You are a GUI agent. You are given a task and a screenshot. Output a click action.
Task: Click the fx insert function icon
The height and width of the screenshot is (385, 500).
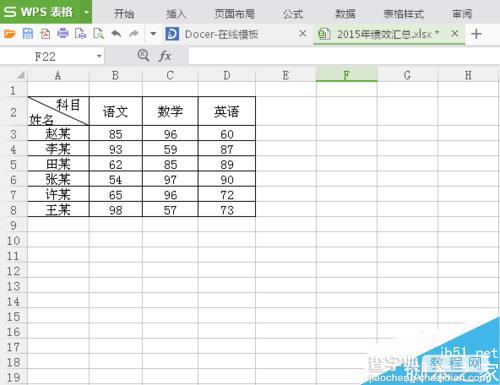tap(165, 56)
